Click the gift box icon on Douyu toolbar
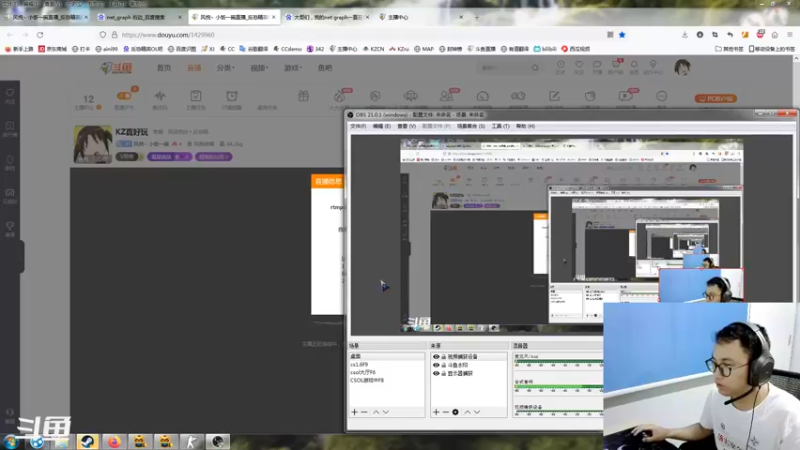This screenshot has width=800, height=450. [x=304, y=96]
